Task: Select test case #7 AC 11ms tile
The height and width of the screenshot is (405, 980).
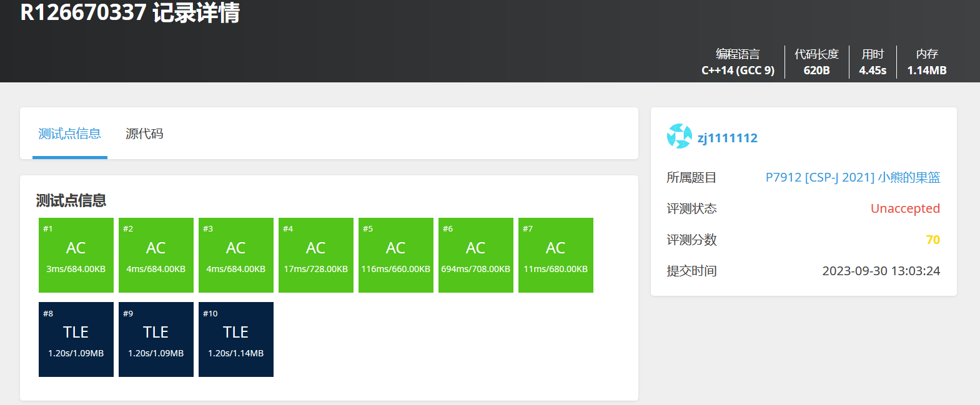Action: pyautogui.click(x=556, y=255)
